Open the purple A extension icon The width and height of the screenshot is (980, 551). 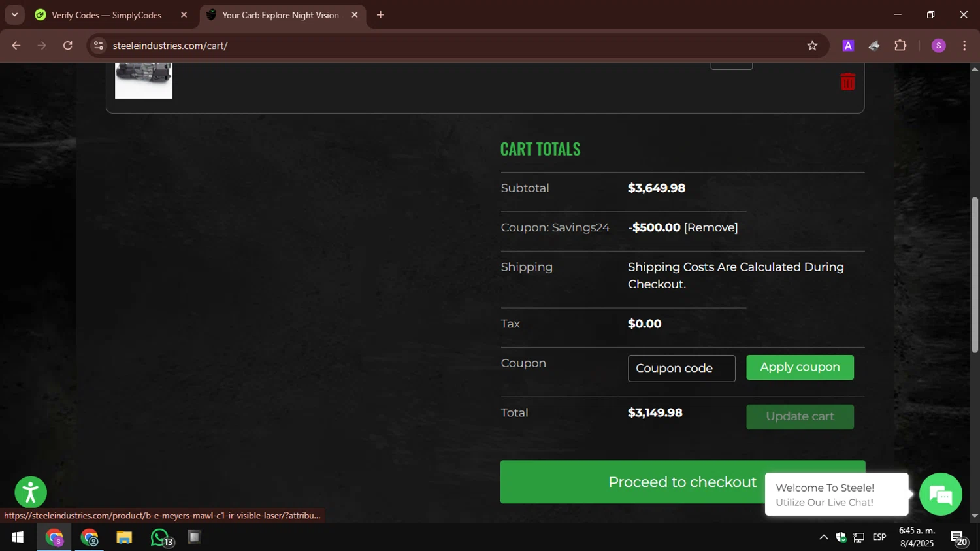coord(848,46)
